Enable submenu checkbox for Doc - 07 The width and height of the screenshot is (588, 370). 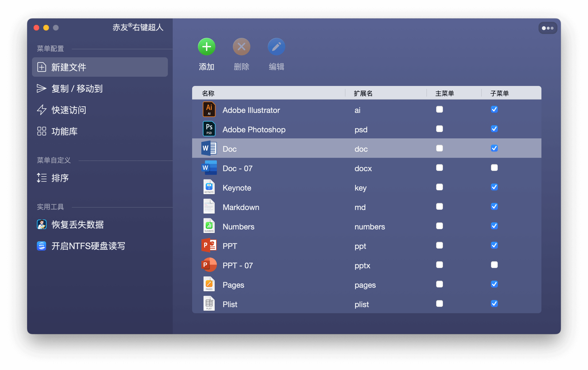[x=494, y=168]
